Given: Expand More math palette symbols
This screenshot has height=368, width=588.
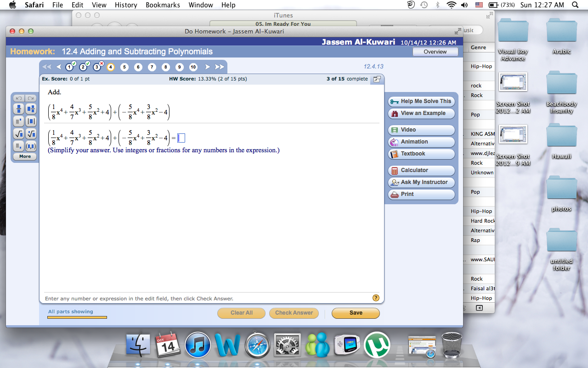Looking at the screenshot, I should click(x=25, y=156).
